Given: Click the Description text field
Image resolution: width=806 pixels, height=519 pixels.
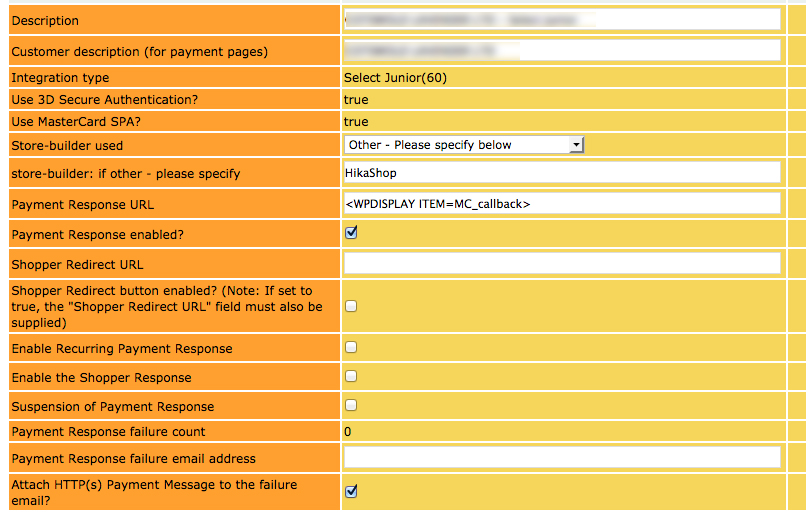Looking at the screenshot, I should 561,19.
